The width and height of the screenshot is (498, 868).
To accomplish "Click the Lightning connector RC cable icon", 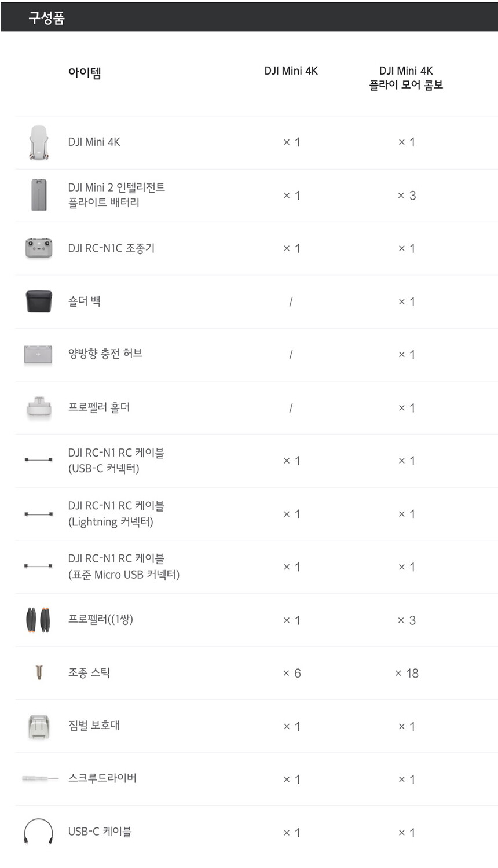I will [39, 514].
